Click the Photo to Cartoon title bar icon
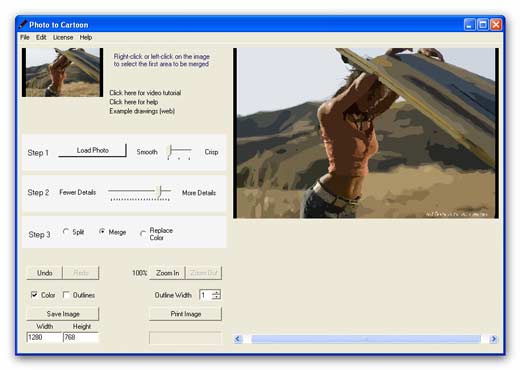Viewport: 520px width, 370px height. pyautogui.click(x=23, y=25)
